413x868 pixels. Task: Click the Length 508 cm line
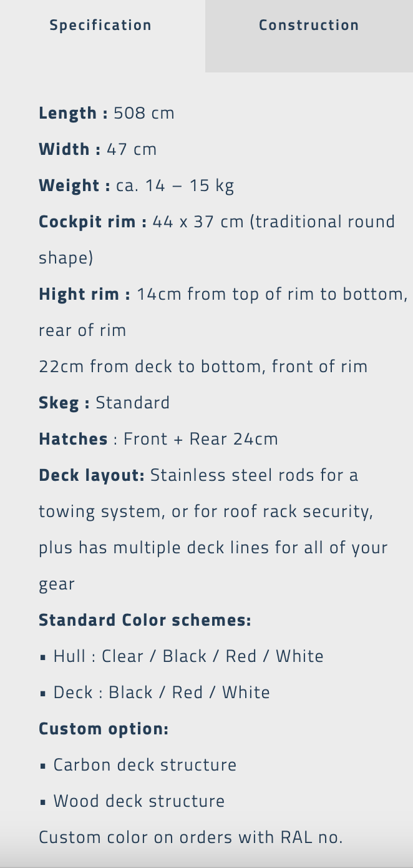(x=107, y=113)
